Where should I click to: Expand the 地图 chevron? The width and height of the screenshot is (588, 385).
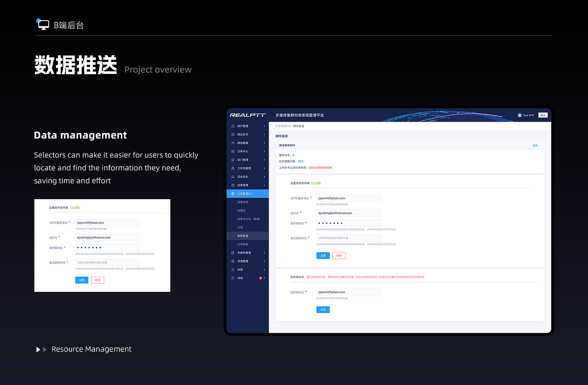pyautogui.click(x=264, y=269)
